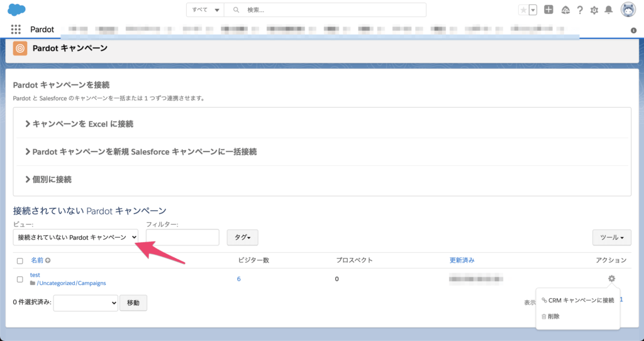The height and width of the screenshot is (341, 644).
Task: Focus the フィルター text field
Action: (182, 237)
